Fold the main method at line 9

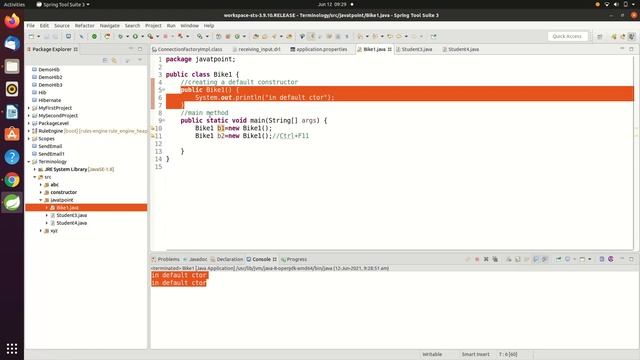(164, 121)
